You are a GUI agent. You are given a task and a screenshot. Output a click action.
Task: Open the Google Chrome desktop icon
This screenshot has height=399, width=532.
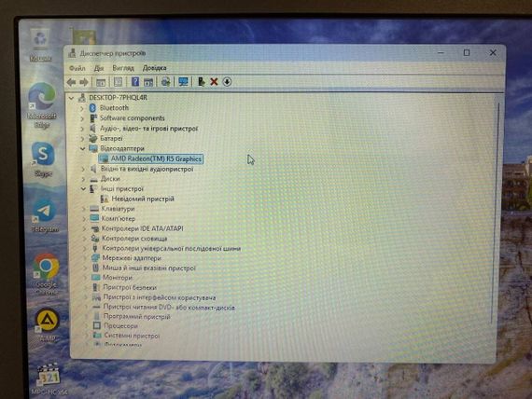46,274
